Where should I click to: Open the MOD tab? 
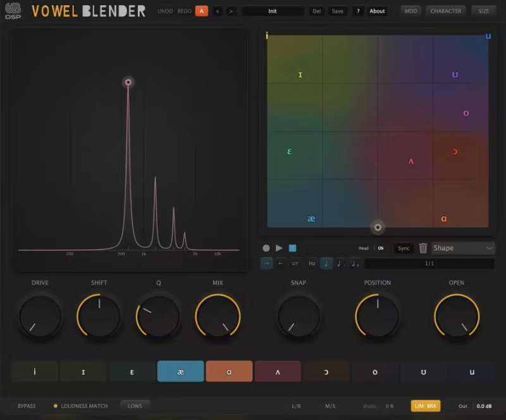pyautogui.click(x=410, y=11)
